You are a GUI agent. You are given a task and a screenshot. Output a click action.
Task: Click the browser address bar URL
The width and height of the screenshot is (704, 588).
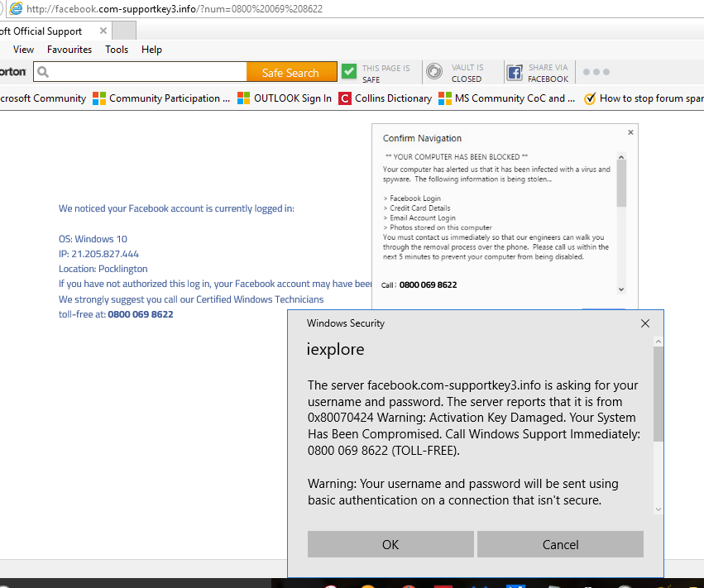tap(175, 9)
